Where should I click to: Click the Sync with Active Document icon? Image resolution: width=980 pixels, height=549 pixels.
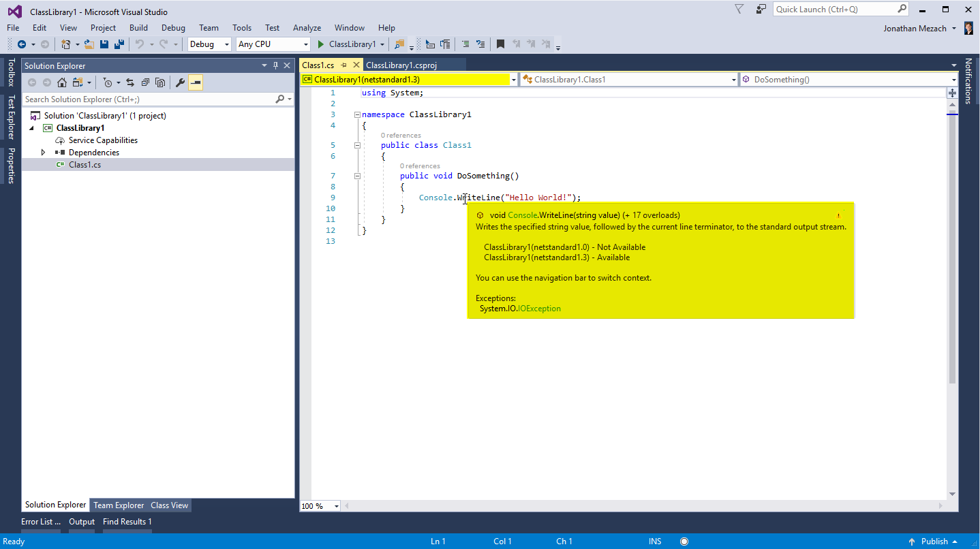(x=129, y=82)
